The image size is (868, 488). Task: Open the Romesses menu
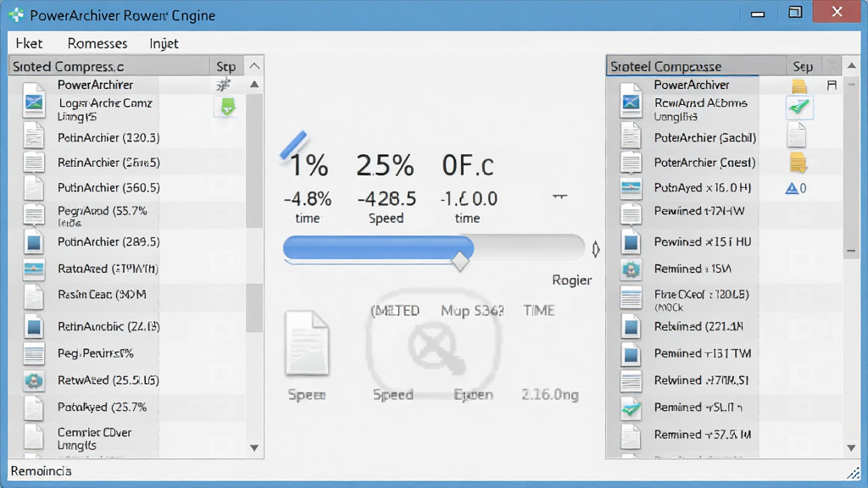tap(97, 43)
